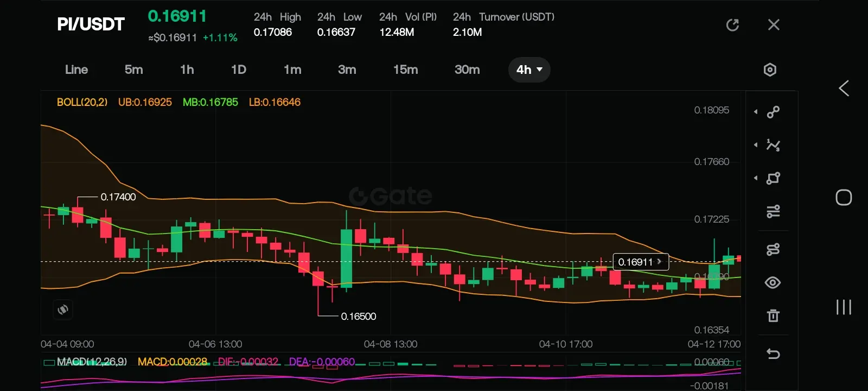Expand the line tool options arrow

756,112
